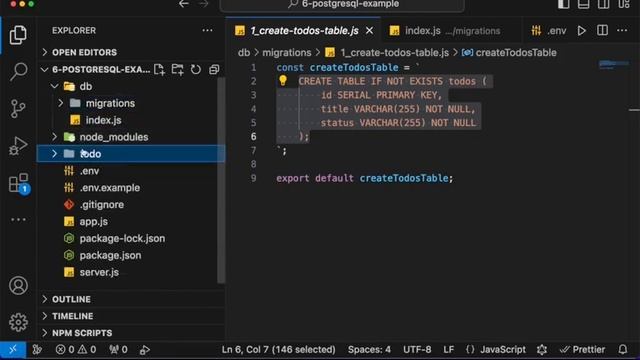Viewport: 640px width, 360px height.
Task: Click the errors and warnings count in status bar
Action: tap(76, 350)
